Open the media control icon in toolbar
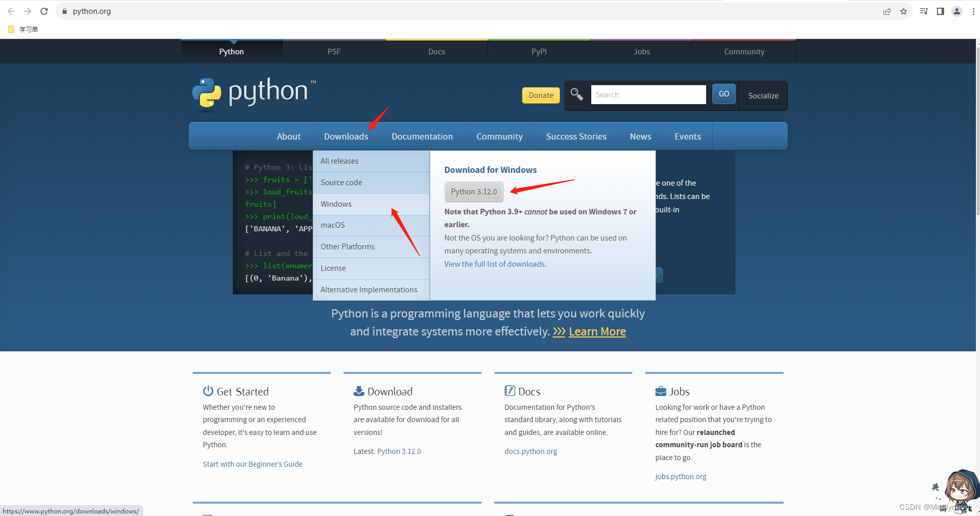Viewport: 980px width, 516px height. [x=924, y=11]
